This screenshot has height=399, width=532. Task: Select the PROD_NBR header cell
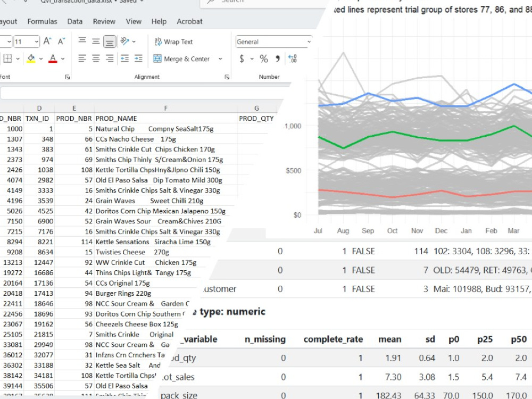74,119
